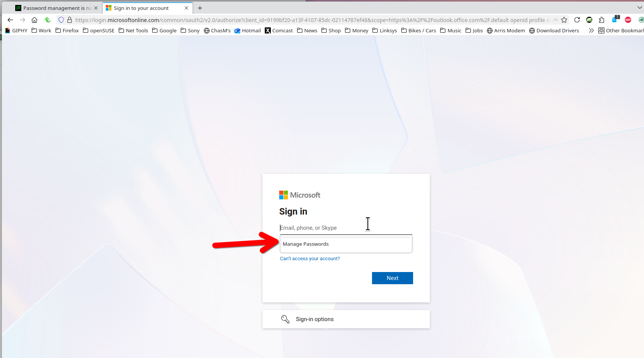Screen dimensions: 644x358
Task: Click the forward navigation arrow
Action: coord(22,20)
